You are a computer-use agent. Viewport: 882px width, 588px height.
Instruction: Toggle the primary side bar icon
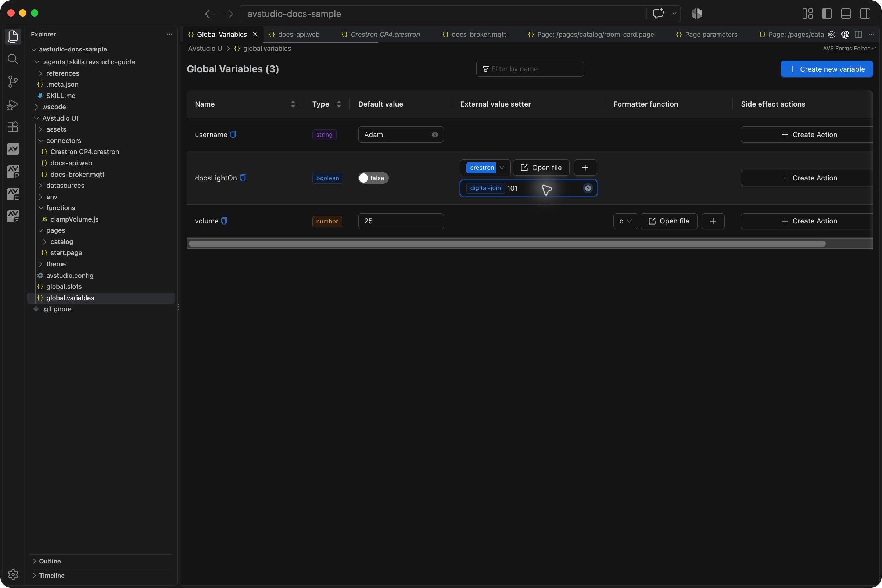(x=827, y=14)
